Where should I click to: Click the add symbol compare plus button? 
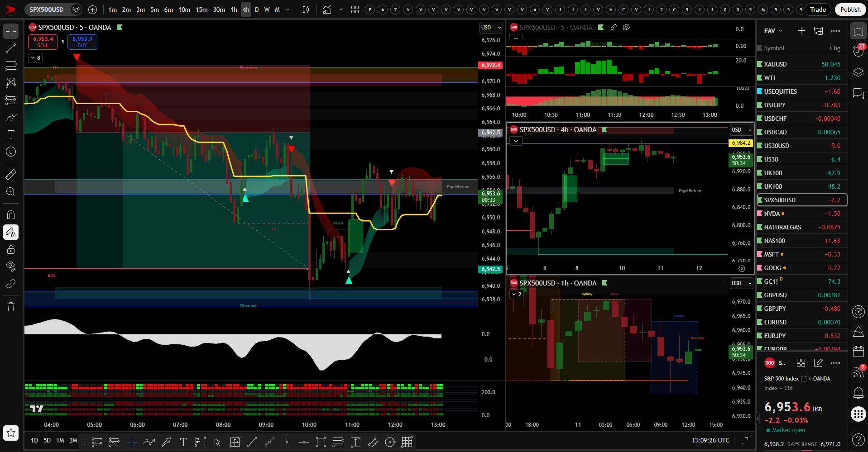92,10
